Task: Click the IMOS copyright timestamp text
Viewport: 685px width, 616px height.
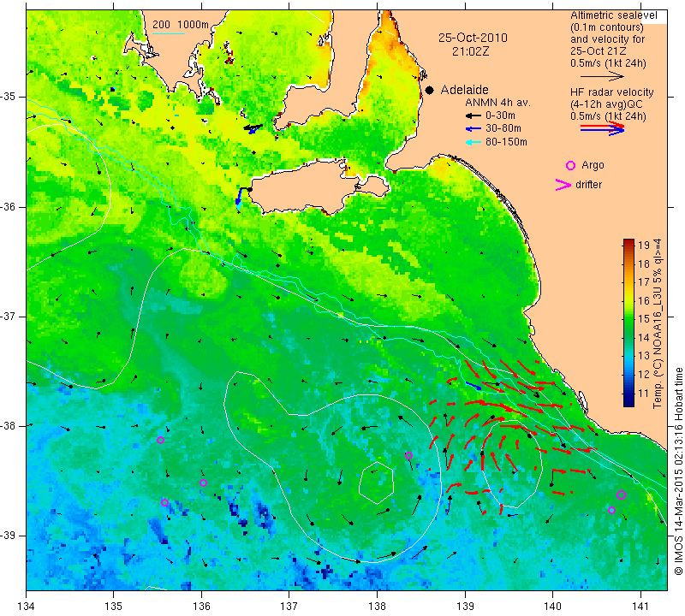Action: 678,471
